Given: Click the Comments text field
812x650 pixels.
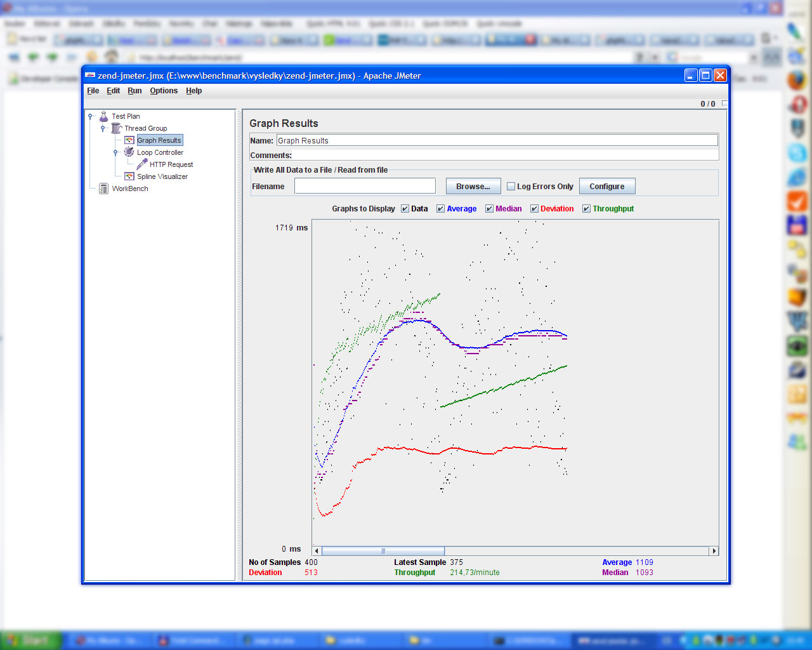Looking at the screenshot, I should click(505, 156).
